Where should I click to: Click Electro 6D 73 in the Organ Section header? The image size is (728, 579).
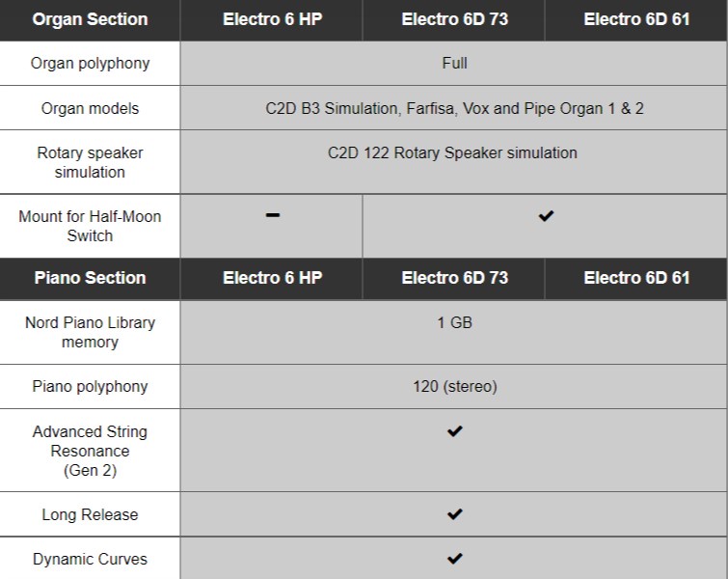[x=455, y=19]
